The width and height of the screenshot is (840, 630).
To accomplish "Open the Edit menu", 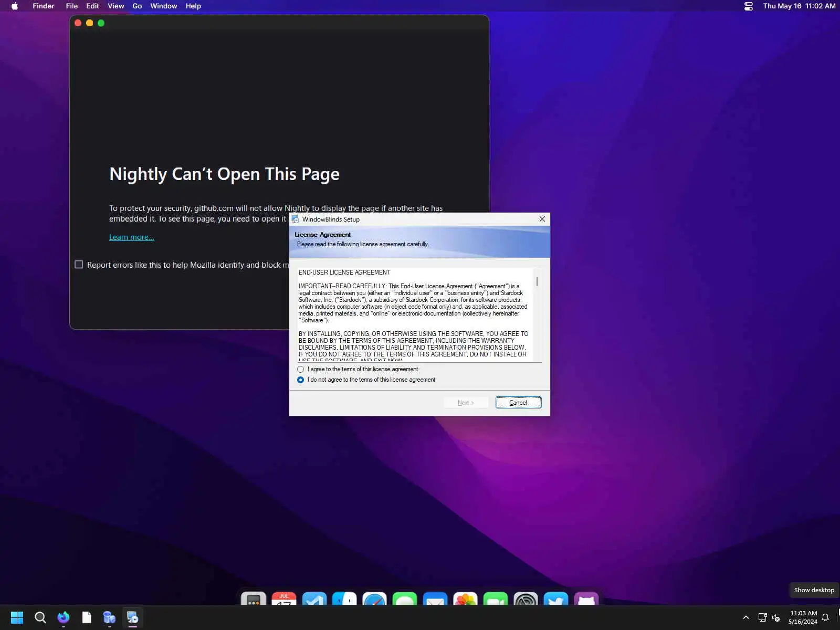I will click(x=92, y=6).
